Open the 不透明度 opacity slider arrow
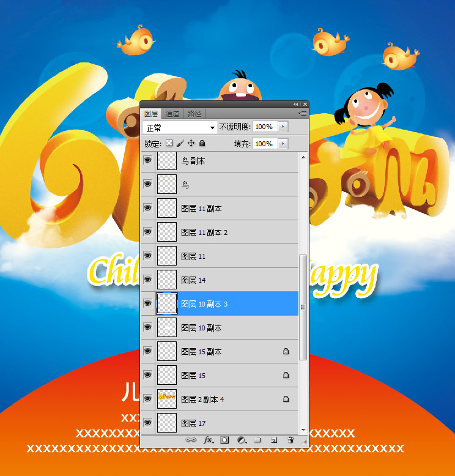 pos(283,127)
